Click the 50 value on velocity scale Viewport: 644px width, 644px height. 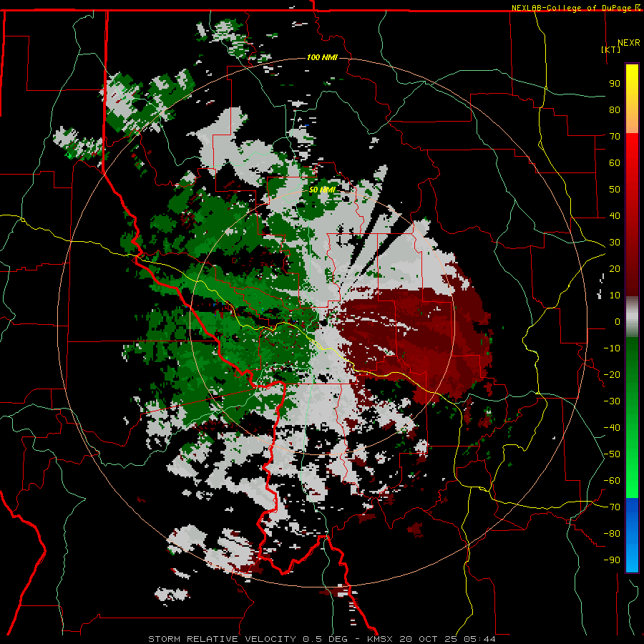615,190
